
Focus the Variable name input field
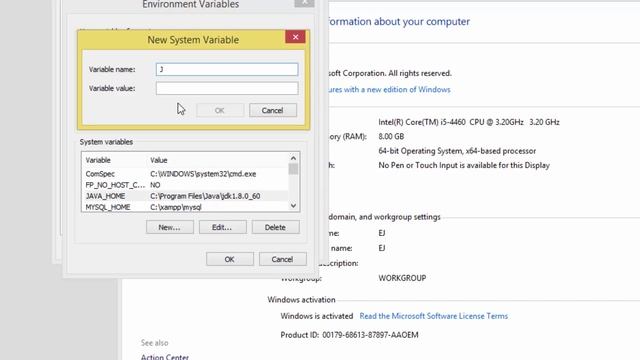click(x=227, y=69)
